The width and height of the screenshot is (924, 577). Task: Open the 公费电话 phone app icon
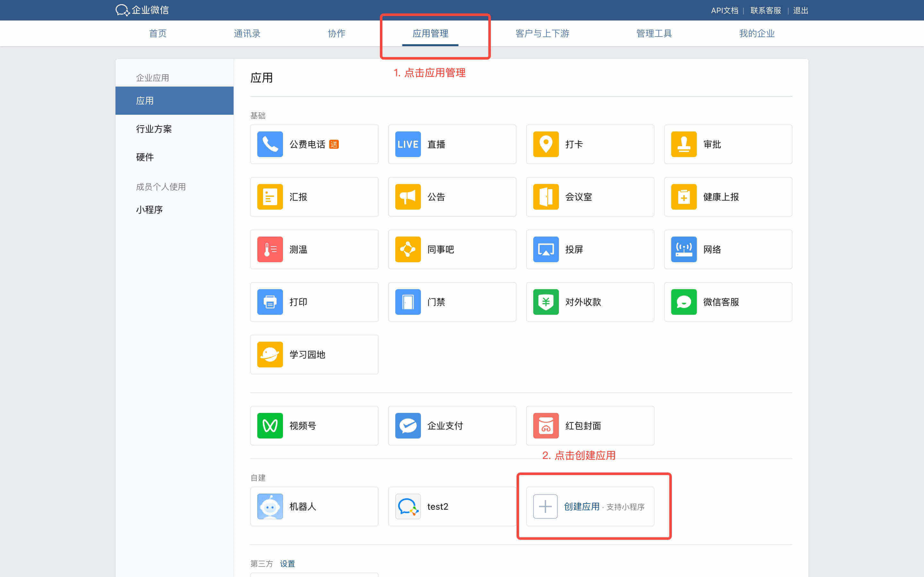point(270,144)
